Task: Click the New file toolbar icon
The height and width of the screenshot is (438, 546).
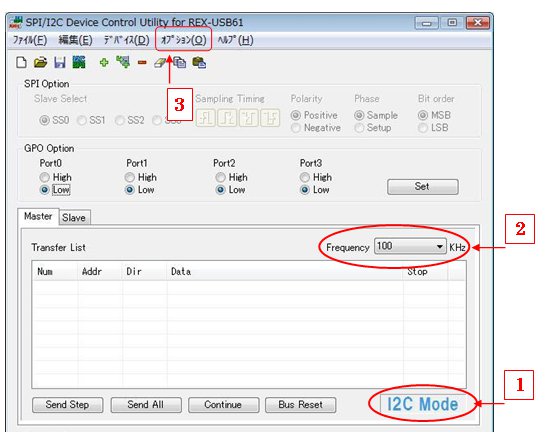Action: coord(22,63)
